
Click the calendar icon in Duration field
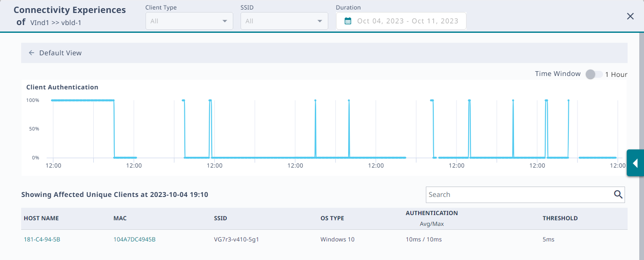click(348, 21)
